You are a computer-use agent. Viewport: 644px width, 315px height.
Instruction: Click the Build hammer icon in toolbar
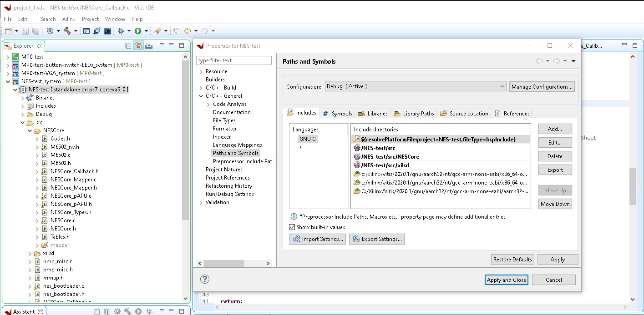67,31
